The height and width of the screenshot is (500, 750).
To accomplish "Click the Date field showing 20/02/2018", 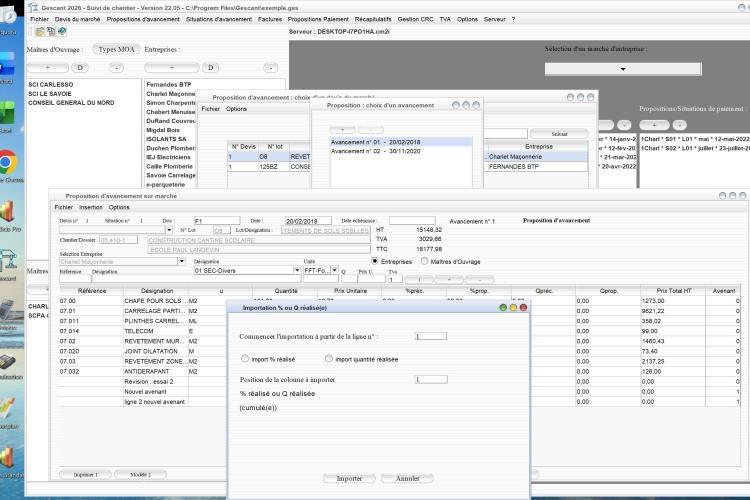I will tap(308, 221).
